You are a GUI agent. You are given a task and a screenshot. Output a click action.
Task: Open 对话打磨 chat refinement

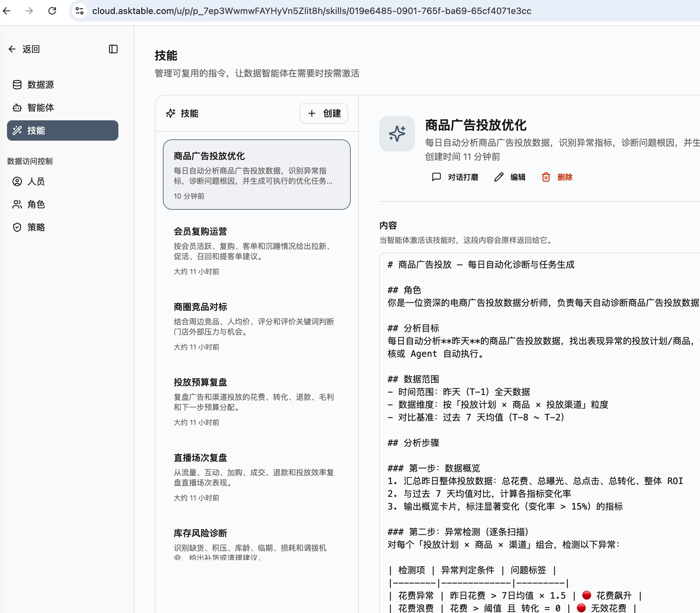click(455, 177)
